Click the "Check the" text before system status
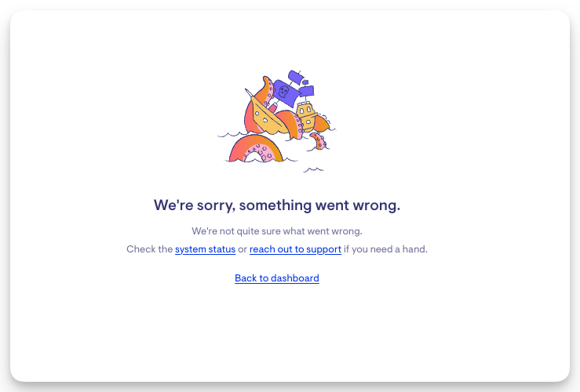Viewport: 580px width, 392px height. [x=149, y=249]
